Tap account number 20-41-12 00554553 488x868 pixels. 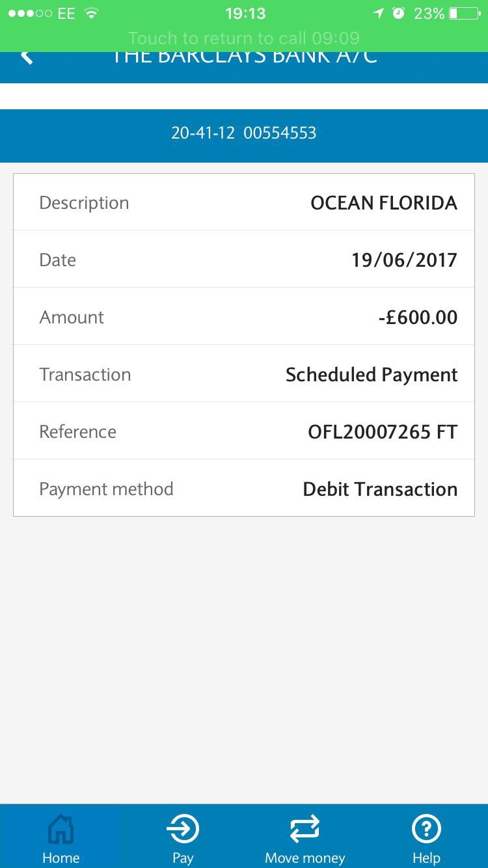pos(244,133)
